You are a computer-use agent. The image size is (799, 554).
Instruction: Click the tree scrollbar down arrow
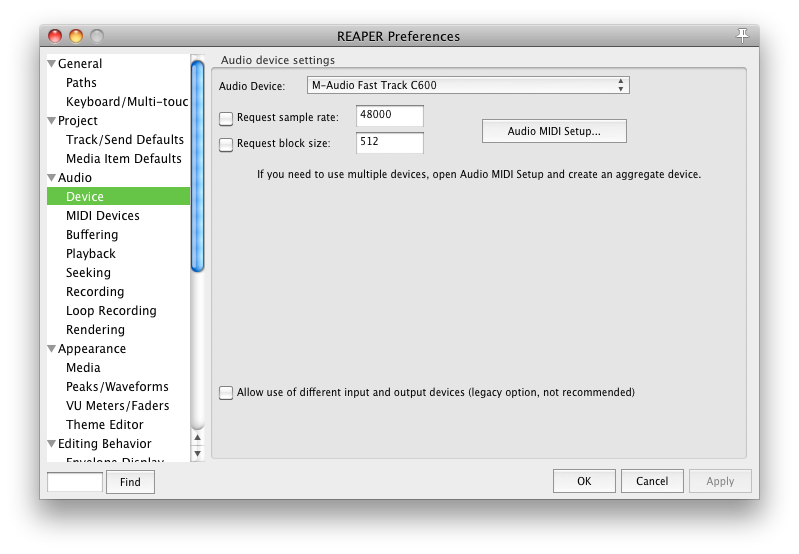(198, 454)
